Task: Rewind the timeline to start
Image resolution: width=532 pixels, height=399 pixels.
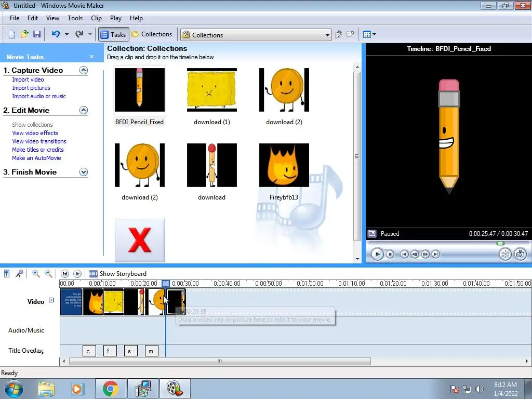Action: point(65,273)
